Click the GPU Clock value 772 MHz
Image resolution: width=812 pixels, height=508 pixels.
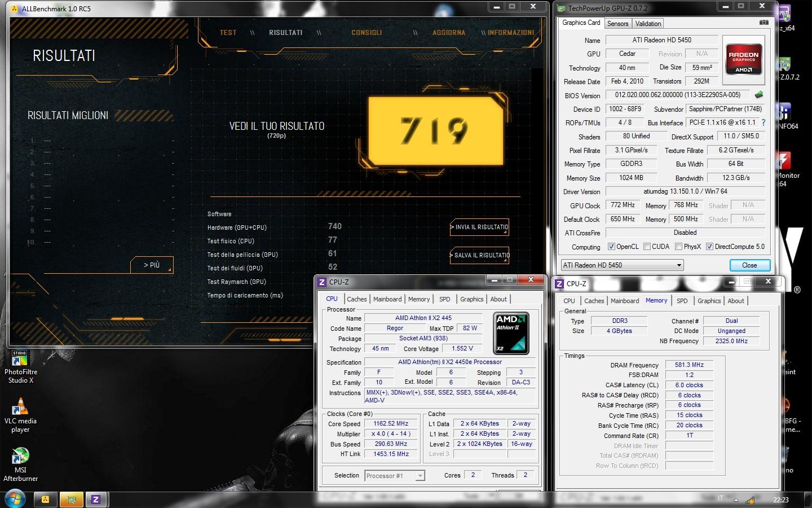623,205
